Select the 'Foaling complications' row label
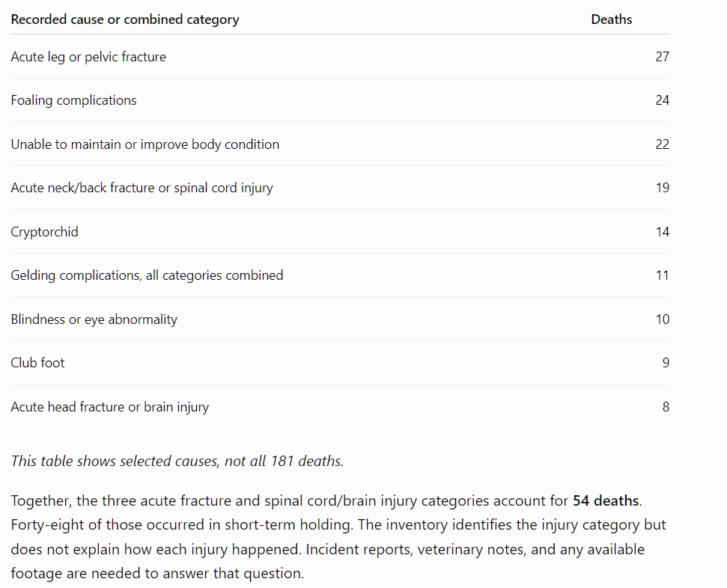Image resolution: width=727 pixels, height=588 pixels. (73, 100)
